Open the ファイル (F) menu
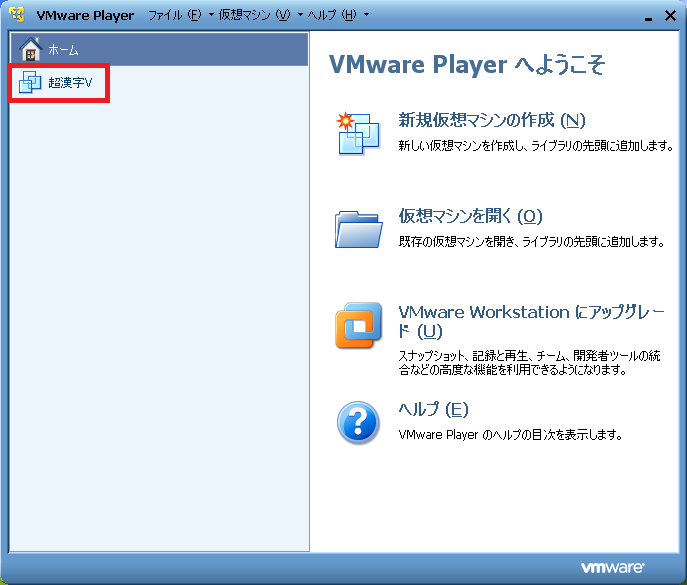 (174, 16)
